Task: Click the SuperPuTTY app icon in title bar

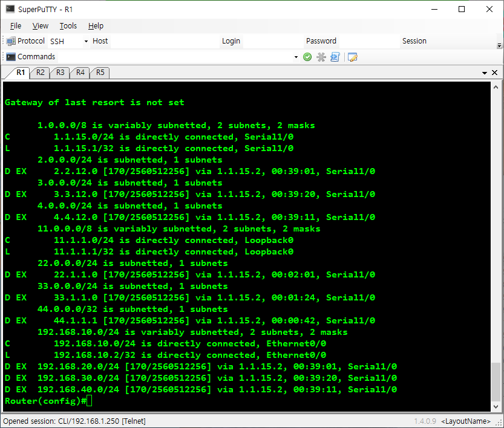Action: pos(10,9)
